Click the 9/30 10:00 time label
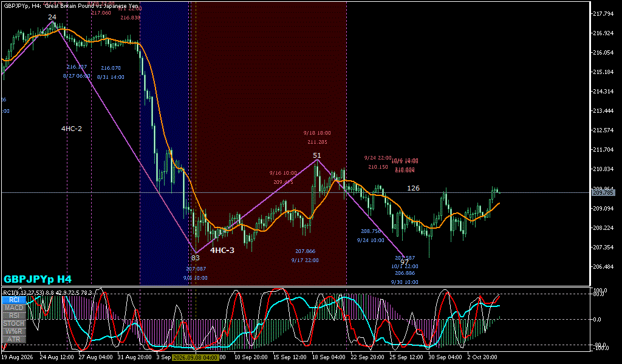The height and width of the screenshot is (364, 622). point(405,283)
